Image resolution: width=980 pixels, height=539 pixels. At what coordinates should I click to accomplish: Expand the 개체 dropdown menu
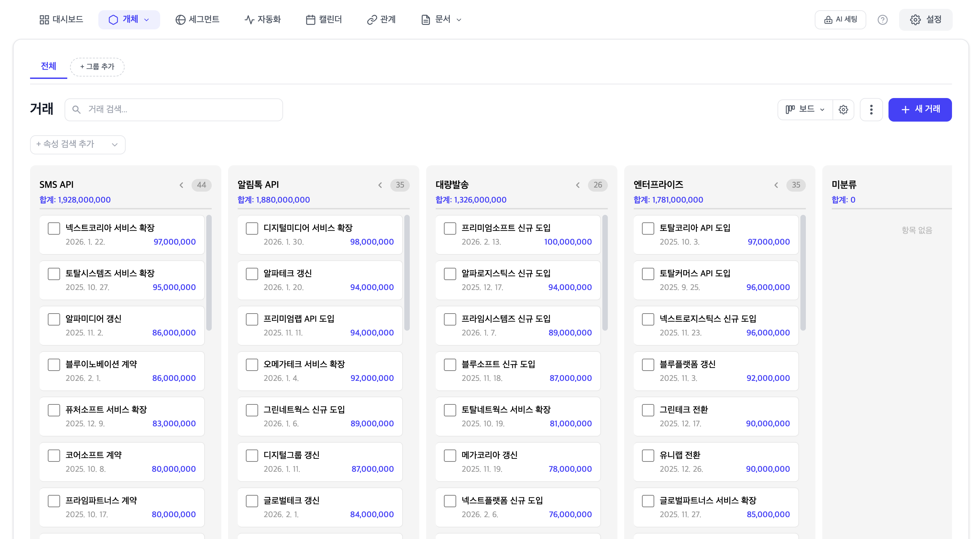[129, 19]
